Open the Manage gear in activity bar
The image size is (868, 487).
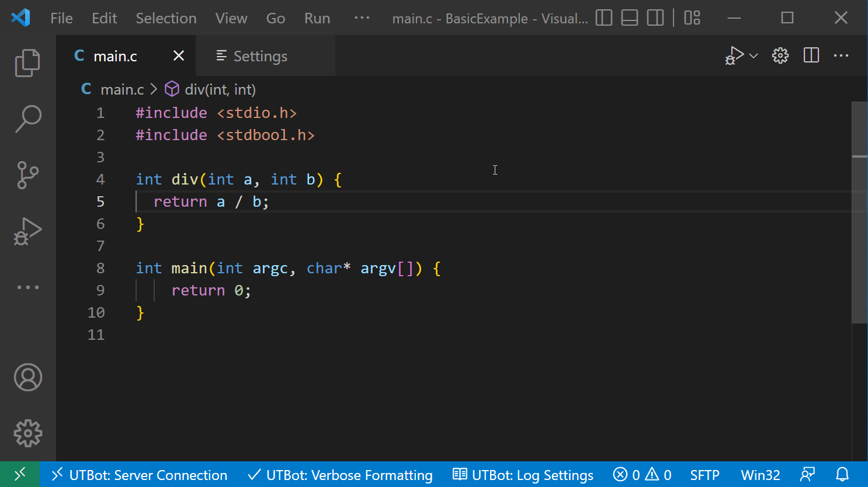click(27, 433)
